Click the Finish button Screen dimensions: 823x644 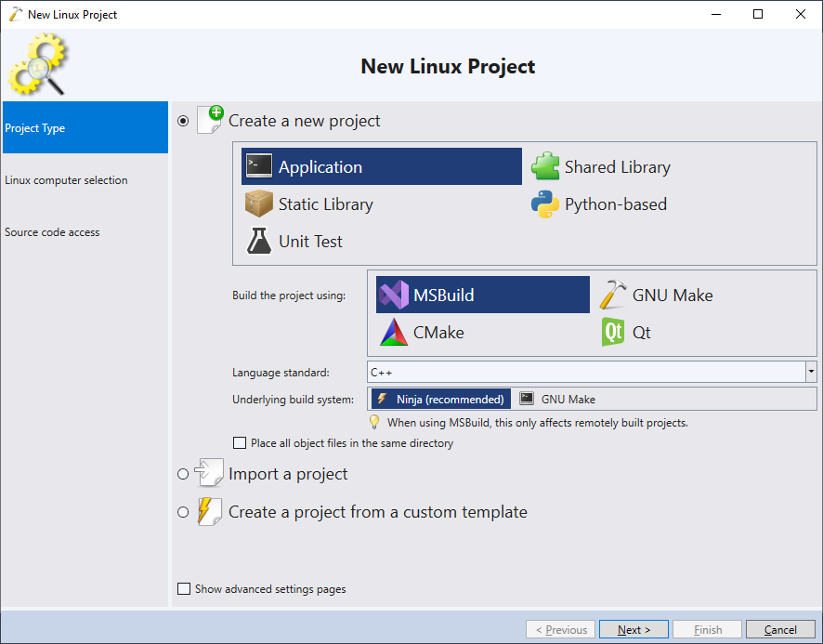(707, 629)
